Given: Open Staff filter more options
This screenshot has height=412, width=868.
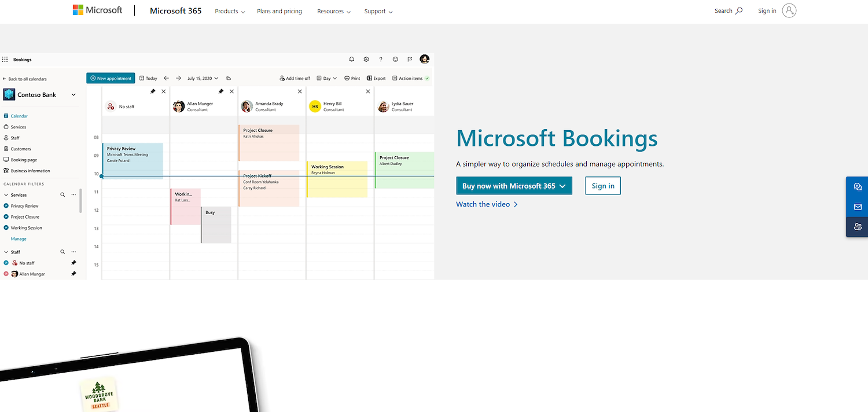Looking at the screenshot, I should tap(73, 252).
